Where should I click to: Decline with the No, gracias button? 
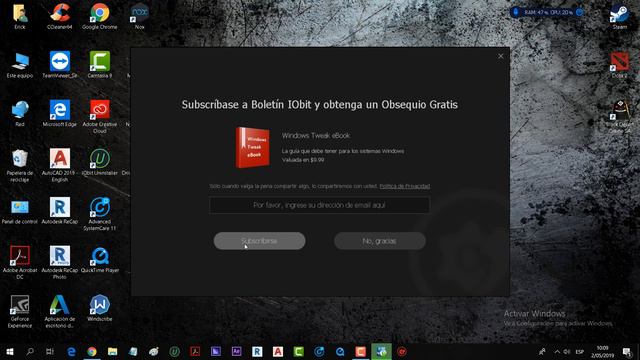coord(380,241)
